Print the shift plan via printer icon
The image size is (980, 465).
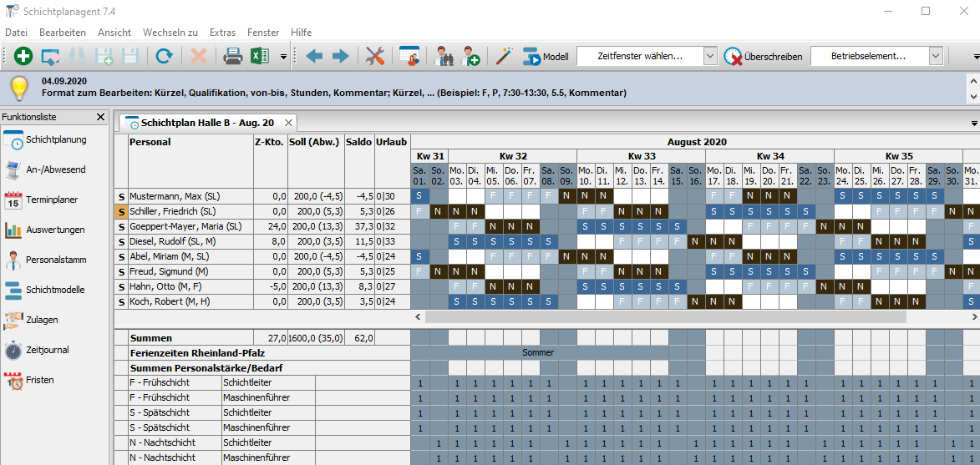[232, 56]
